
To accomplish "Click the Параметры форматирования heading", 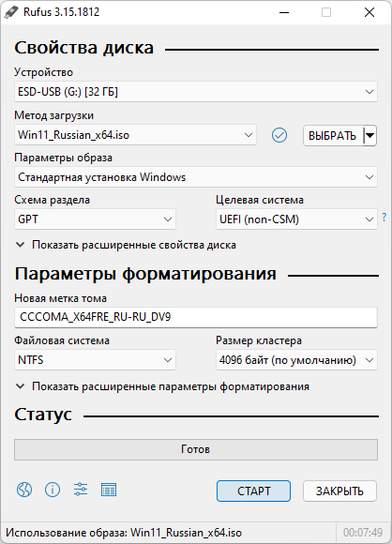I will [x=145, y=274].
